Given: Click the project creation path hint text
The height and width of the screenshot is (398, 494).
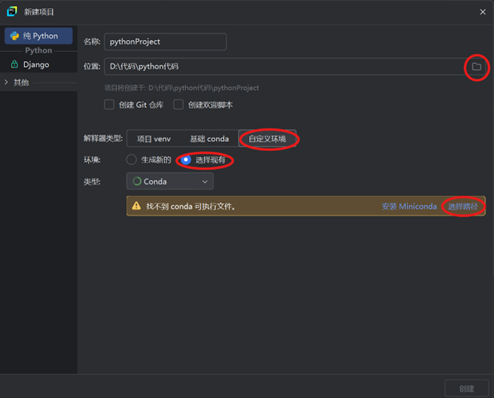Looking at the screenshot, I should coord(182,88).
